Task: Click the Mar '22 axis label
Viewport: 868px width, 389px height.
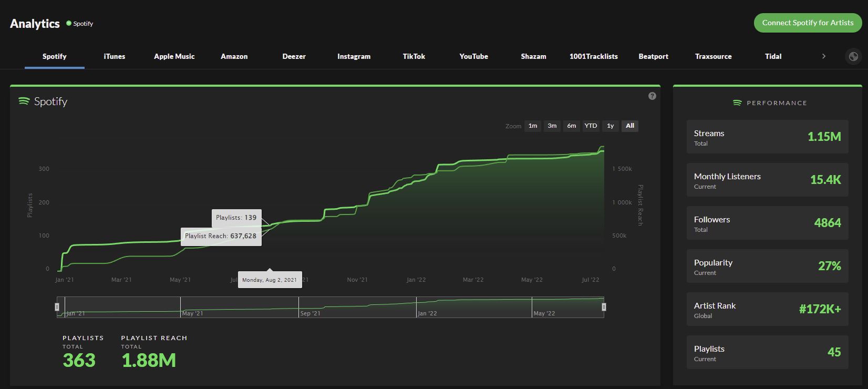Action: (473, 280)
